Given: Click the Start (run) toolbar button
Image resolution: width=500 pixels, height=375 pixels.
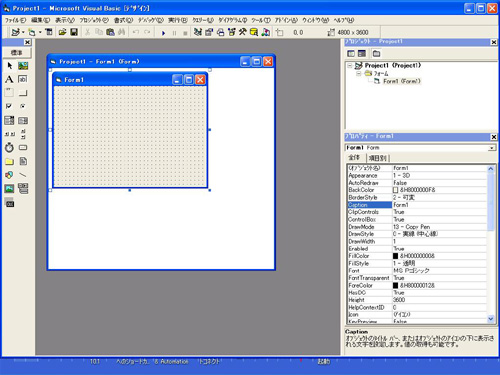Looking at the screenshot, I should 163,33.
